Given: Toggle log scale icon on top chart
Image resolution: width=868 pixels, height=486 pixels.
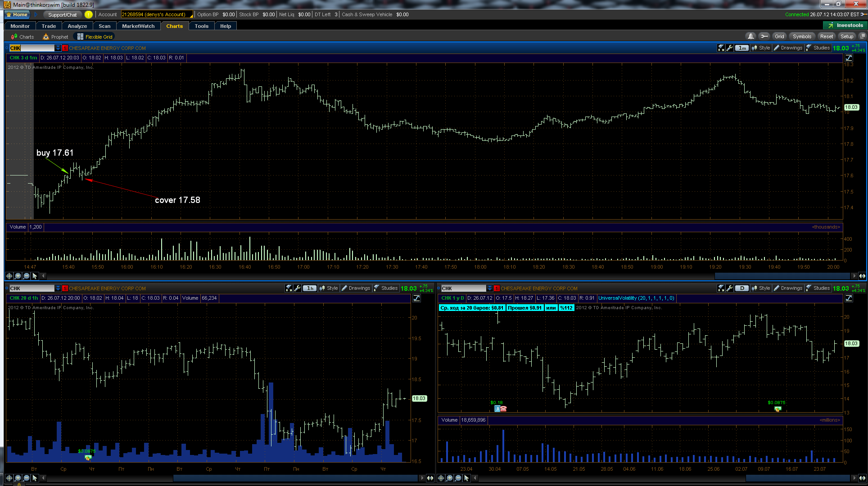Looking at the screenshot, I should tap(849, 58).
